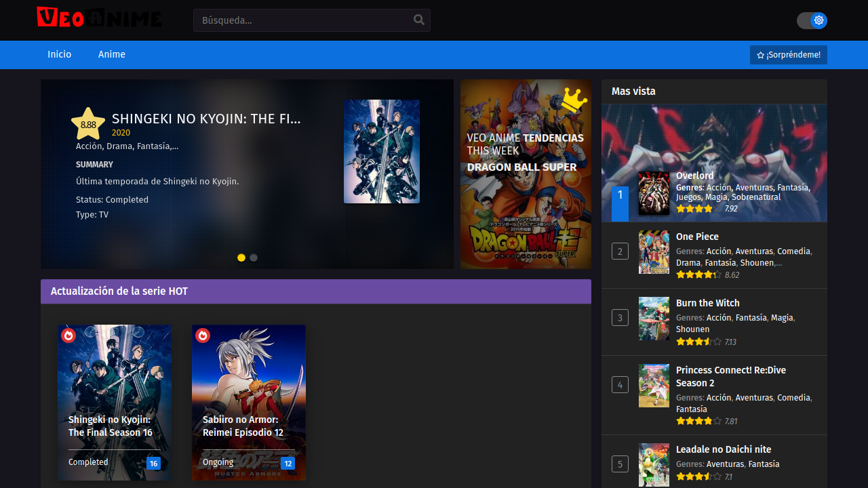Screen dimensions: 868x488
Task: Select Juegos genre under Overlord
Action: [x=688, y=197]
